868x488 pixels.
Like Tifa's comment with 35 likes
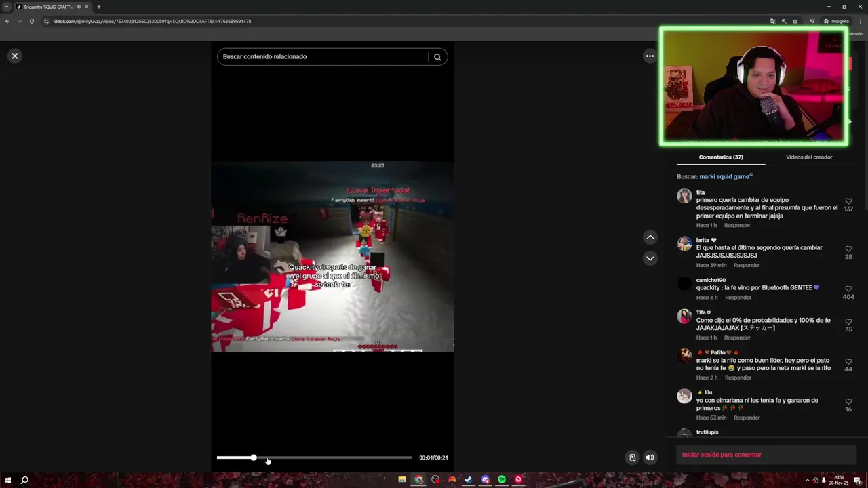[848, 321]
